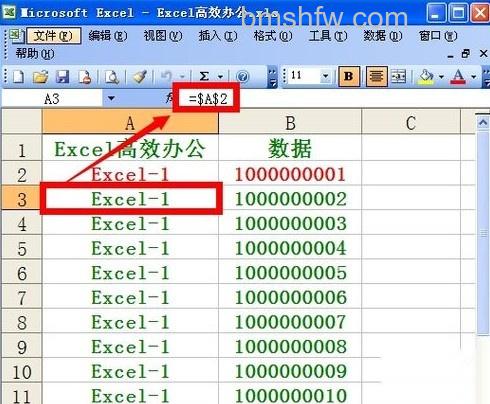Click the Permission icon next to Save

point(85,77)
